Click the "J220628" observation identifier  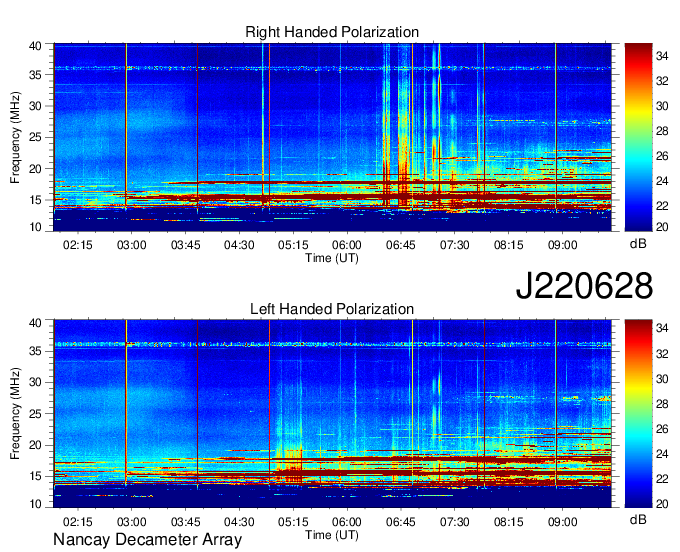click(x=584, y=285)
